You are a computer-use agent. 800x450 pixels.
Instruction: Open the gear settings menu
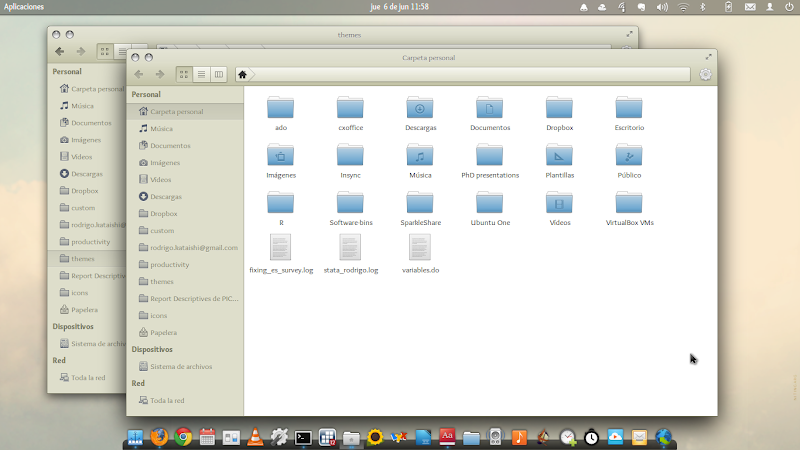click(706, 74)
